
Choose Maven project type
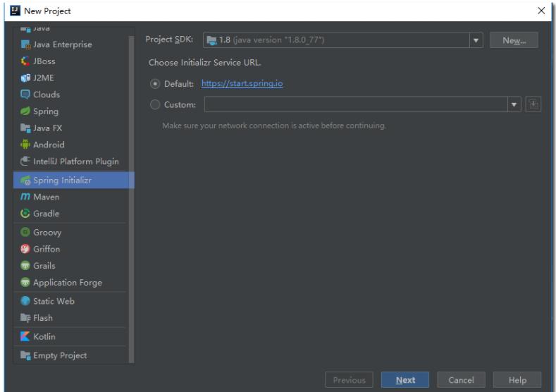click(73, 197)
